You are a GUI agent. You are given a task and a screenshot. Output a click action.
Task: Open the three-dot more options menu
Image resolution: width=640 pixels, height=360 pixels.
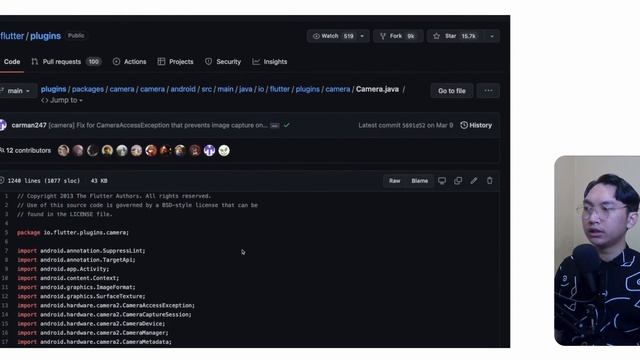pos(488,91)
